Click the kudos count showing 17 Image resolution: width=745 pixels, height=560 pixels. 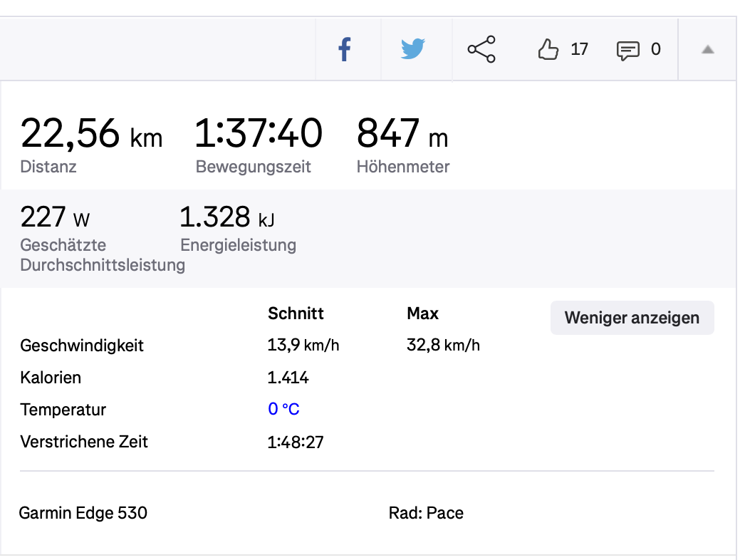[580, 49]
